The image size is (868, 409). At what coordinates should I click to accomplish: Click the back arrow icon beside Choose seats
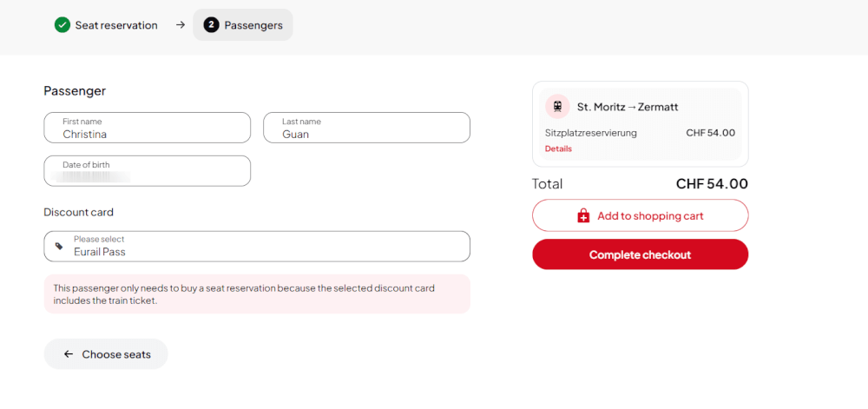69,354
